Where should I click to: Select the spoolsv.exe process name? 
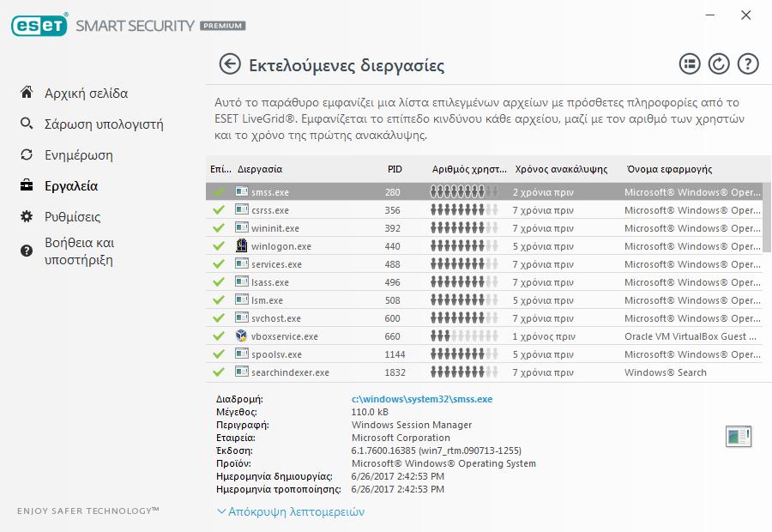pos(276,354)
